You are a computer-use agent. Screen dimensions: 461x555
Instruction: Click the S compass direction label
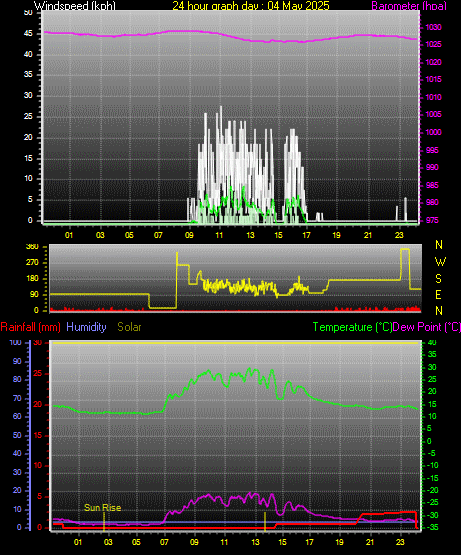tap(438, 279)
